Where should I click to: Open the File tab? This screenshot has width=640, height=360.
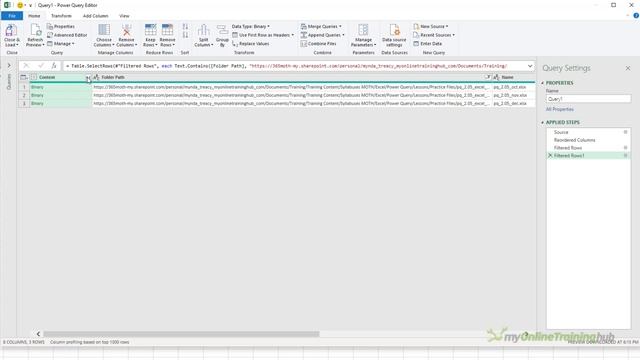click(x=12, y=16)
